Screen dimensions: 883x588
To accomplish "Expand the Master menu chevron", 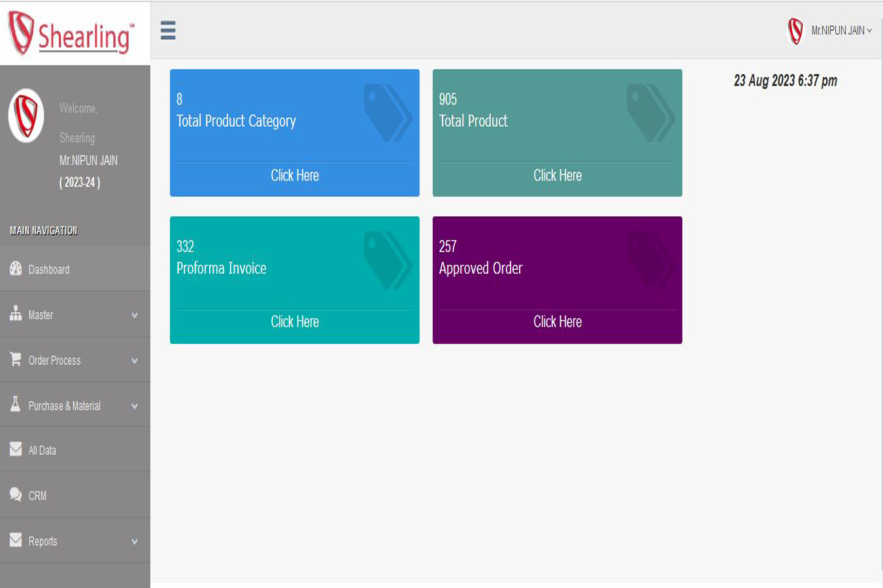I will (135, 315).
